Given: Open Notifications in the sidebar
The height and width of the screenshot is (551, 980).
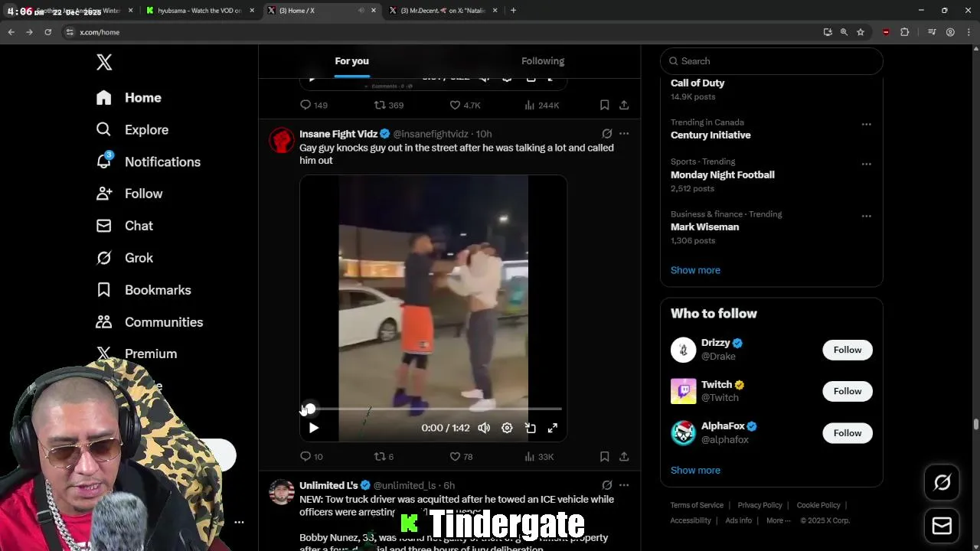Looking at the screenshot, I should [148, 161].
